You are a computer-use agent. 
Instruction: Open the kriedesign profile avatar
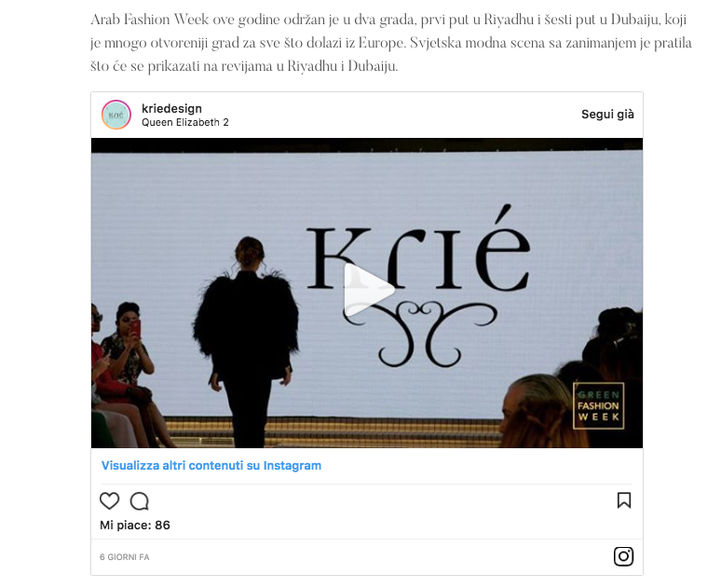tap(116, 115)
